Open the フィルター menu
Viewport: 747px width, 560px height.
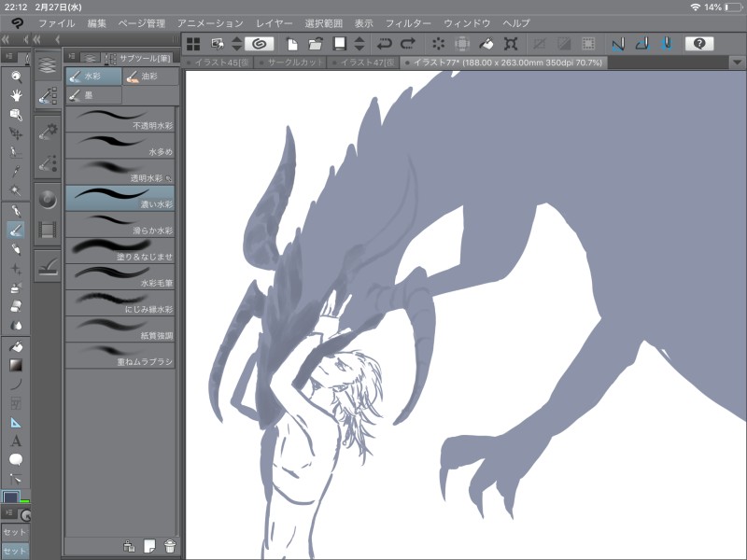click(x=408, y=22)
